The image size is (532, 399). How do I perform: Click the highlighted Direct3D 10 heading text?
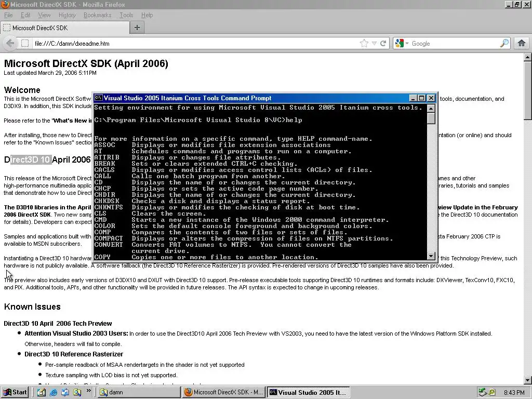tap(31, 159)
